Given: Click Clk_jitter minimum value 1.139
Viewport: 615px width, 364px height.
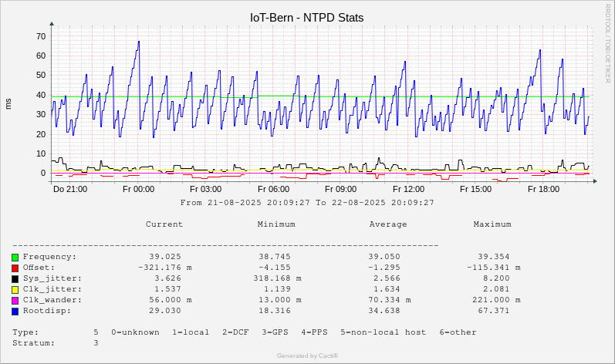Looking at the screenshot, I should pos(277,289).
